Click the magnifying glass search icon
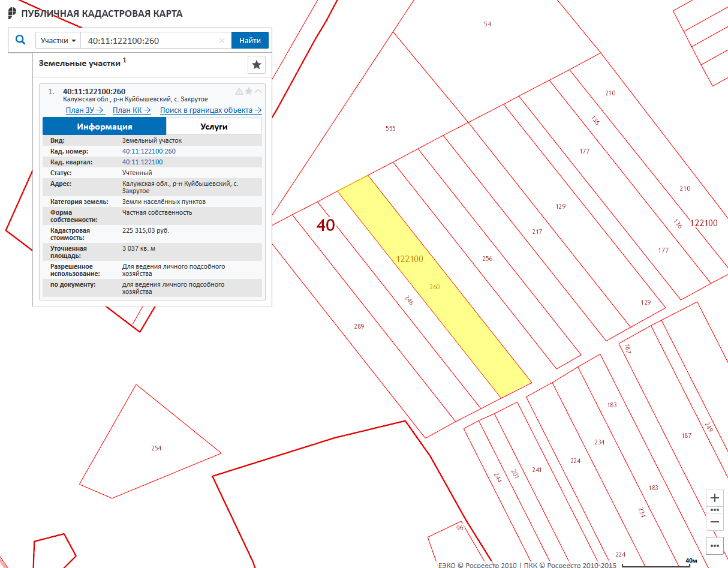This screenshot has width=728, height=568. (x=20, y=40)
